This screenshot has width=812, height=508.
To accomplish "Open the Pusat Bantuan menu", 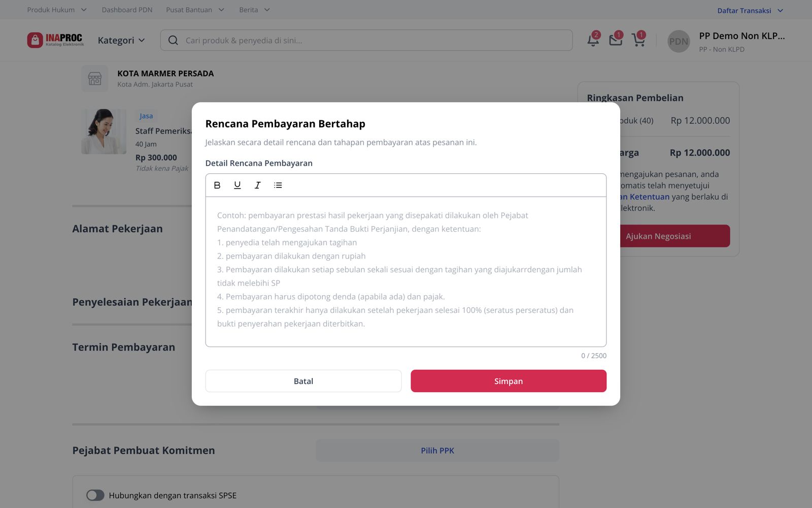I will click(x=195, y=10).
